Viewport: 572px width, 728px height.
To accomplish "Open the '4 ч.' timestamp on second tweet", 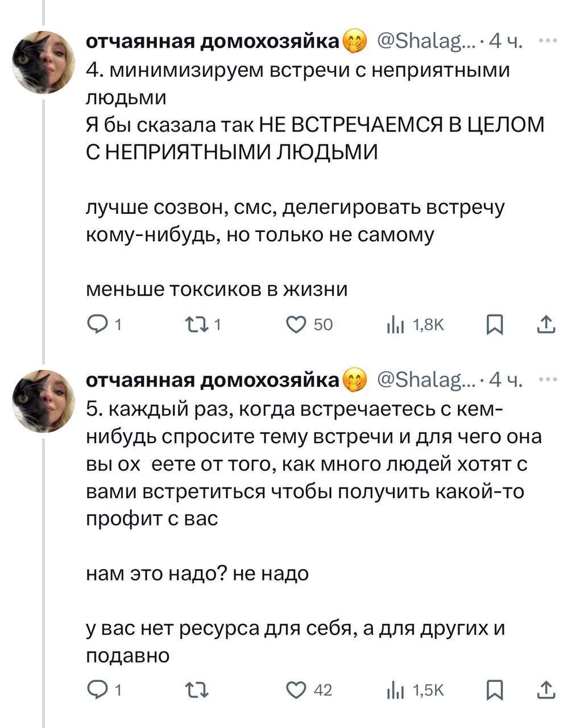I will tap(505, 380).
